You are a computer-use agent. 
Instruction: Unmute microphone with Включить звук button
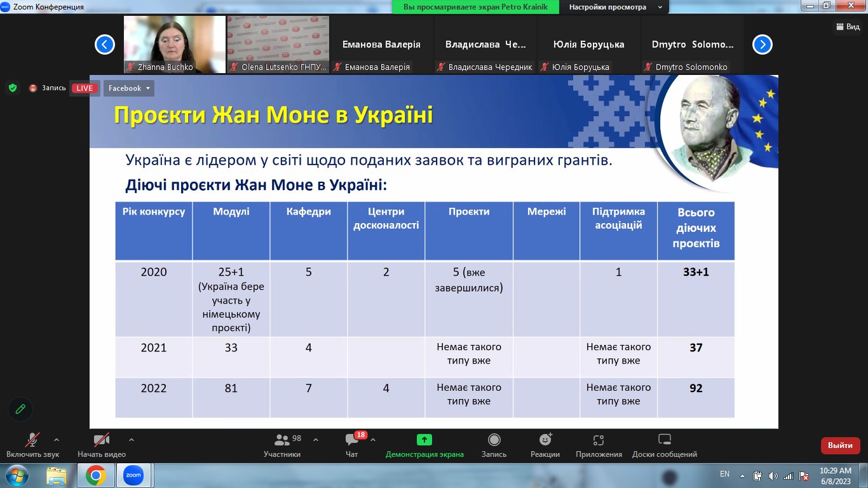pyautogui.click(x=32, y=445)
